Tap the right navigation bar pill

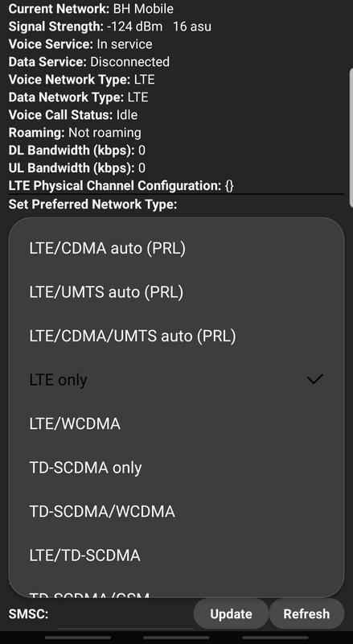point(276,638)
